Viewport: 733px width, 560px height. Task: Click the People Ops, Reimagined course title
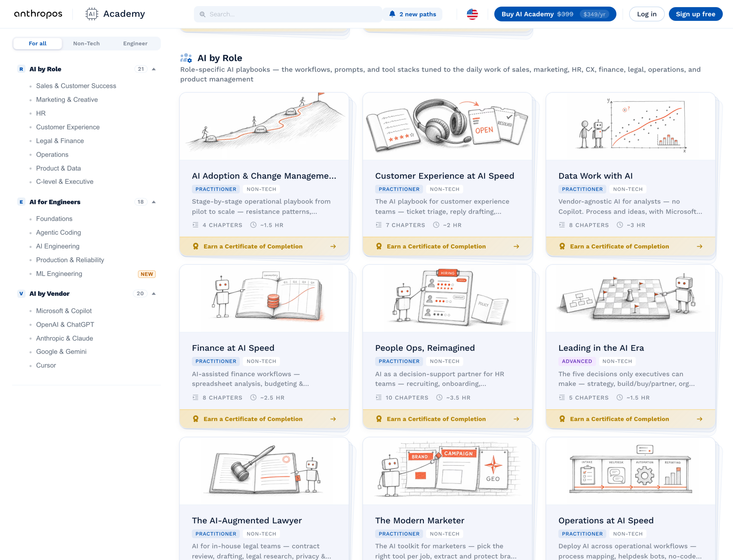[425, 348]
